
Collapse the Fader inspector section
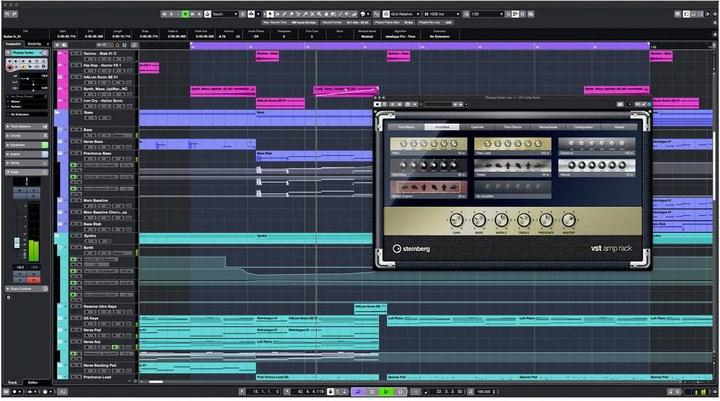[x=27, y=172]
